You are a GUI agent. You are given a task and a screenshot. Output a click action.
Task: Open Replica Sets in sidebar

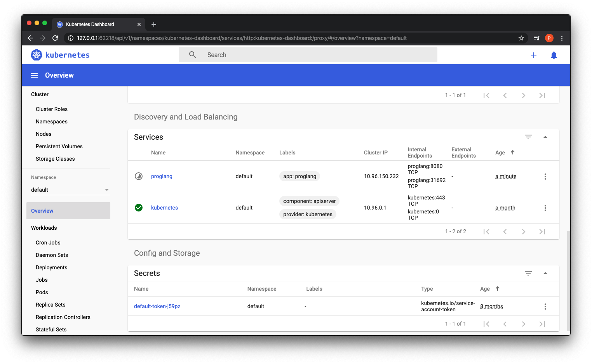click(50, 305)
